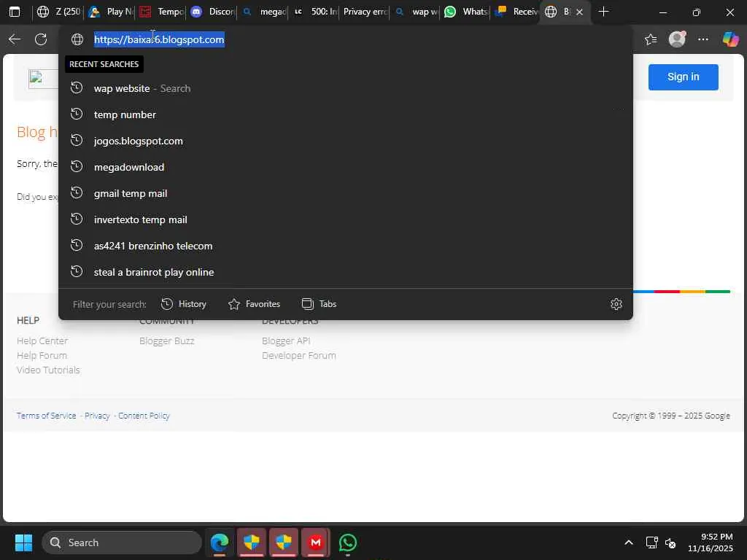Switch to the 'Tempo' tab
Screen dimensions: 747x560
tap(162, 12)
